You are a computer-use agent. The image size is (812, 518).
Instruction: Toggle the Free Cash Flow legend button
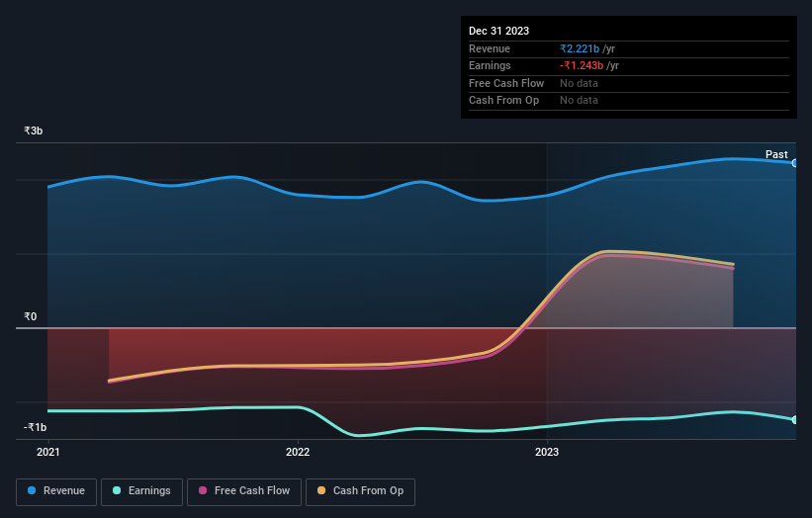[244, 491]
